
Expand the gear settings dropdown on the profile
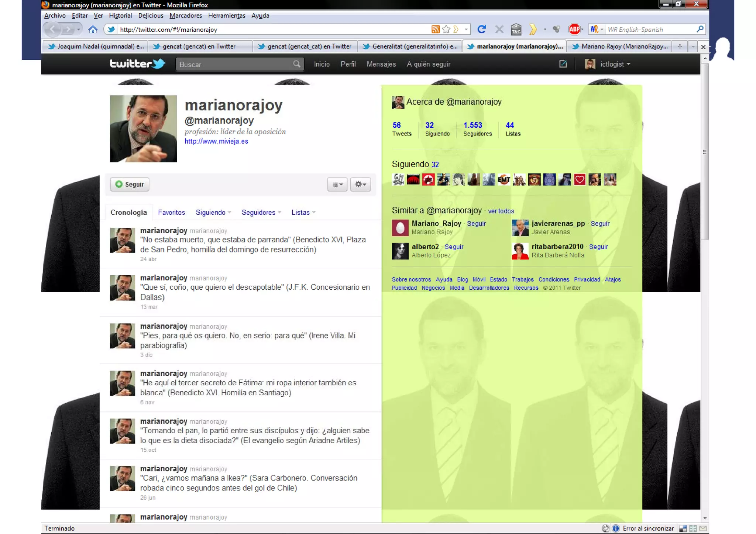[x=360, y=184]
